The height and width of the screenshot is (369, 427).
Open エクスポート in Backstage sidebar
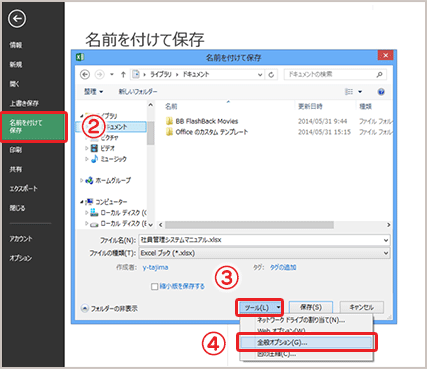pyautogui.click(x=23, y=188)
